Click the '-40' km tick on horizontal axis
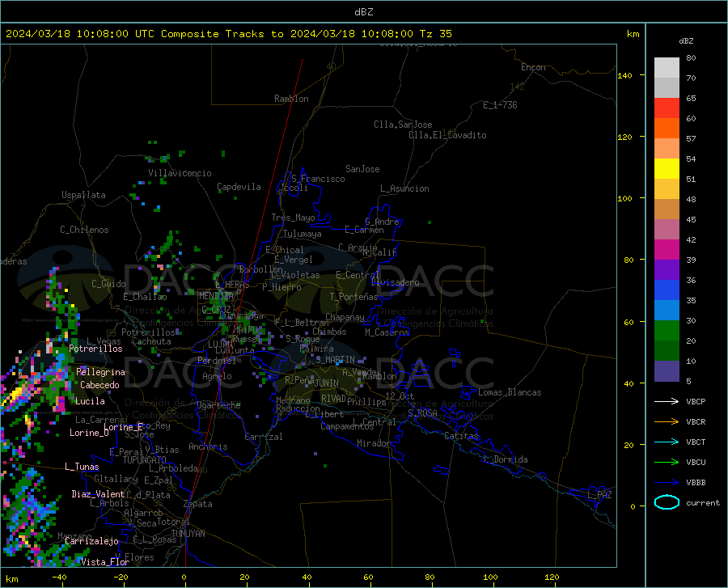The width and height of the screenshot is (728, 588). [x=59, y=577]
